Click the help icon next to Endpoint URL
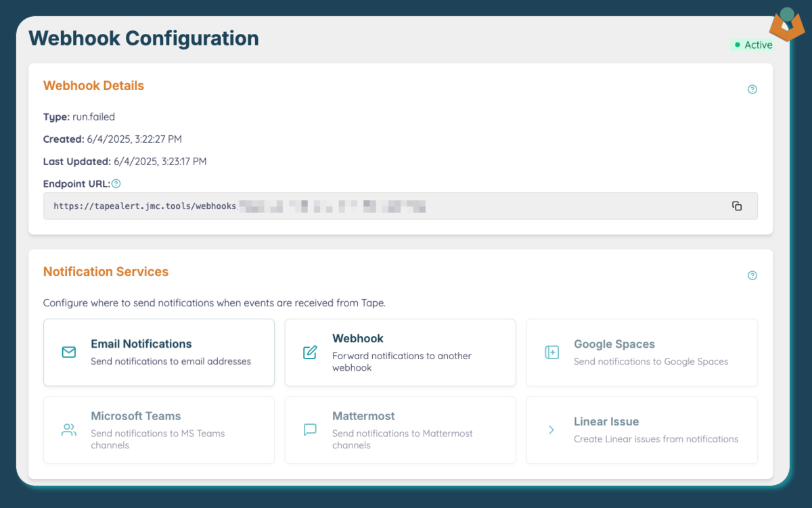The image size is (812, 508). 116,183
